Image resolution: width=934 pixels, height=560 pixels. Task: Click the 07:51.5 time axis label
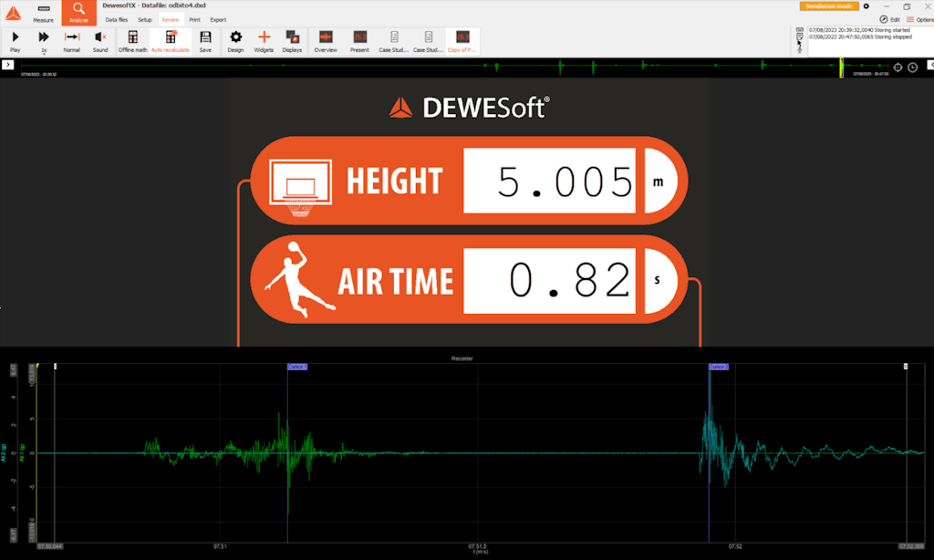[478, 546]
